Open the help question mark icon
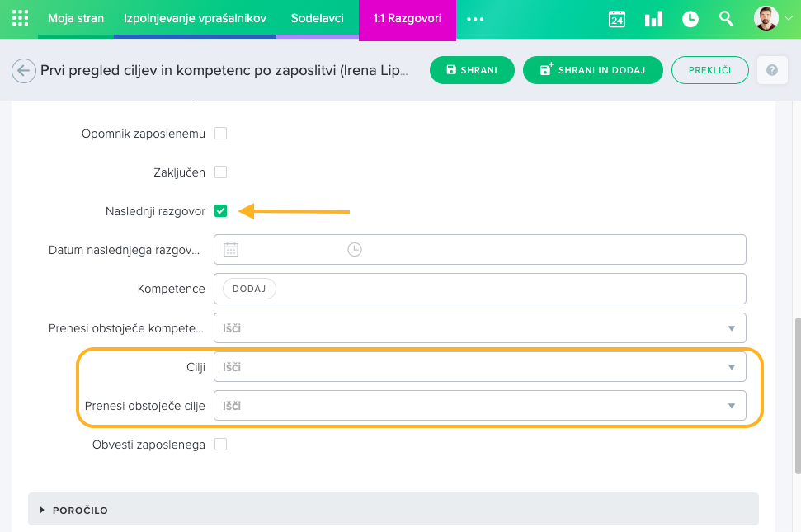Viewport: 801px width, 532px height. pyautogui.click(x=771, y=70)
